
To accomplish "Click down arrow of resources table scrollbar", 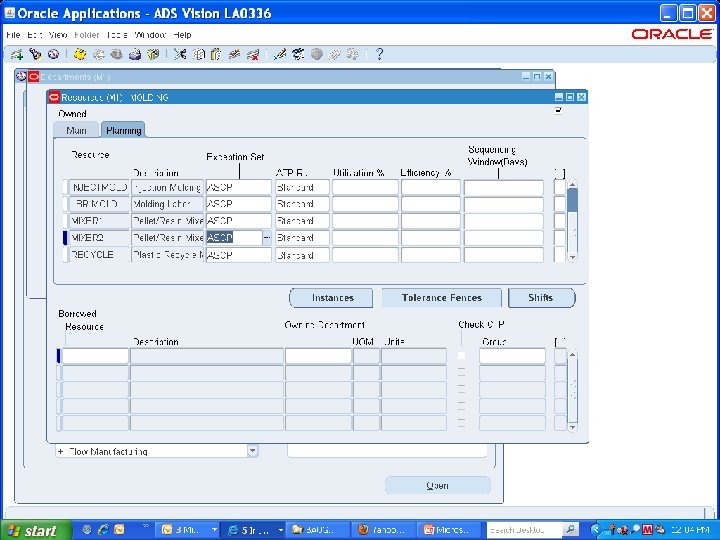I will [572, 258].
